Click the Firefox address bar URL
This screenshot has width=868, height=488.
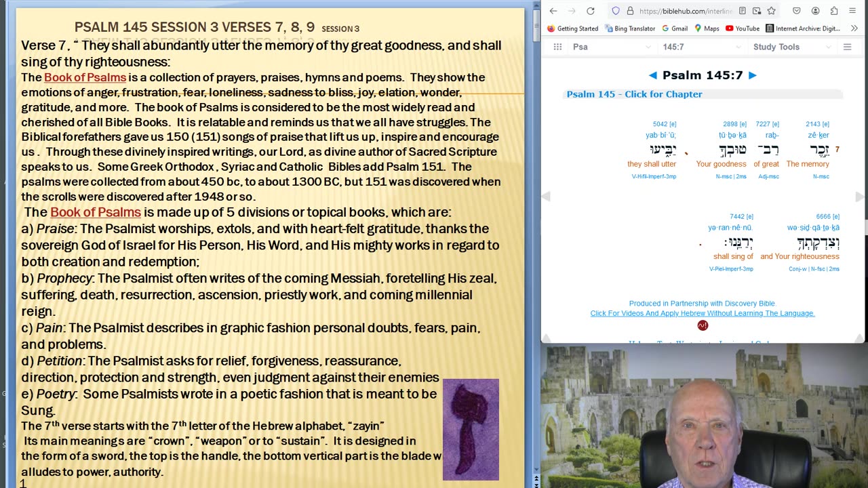[x=686, y=11]
